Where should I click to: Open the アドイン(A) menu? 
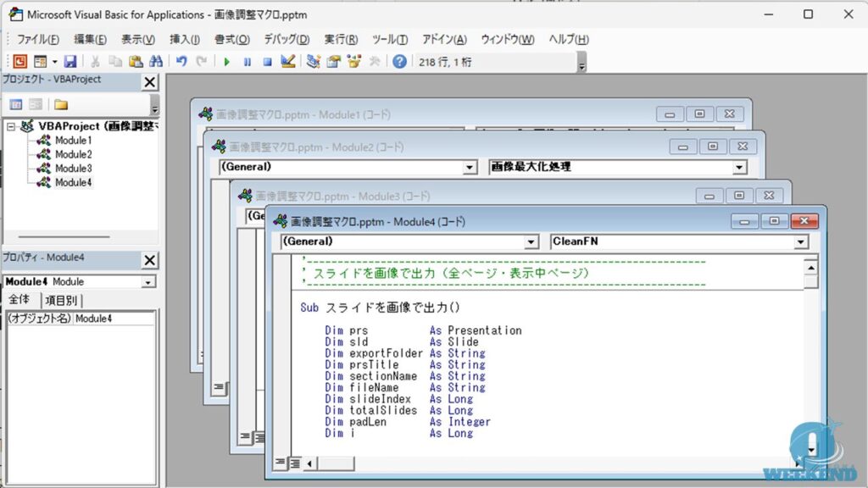444,39
